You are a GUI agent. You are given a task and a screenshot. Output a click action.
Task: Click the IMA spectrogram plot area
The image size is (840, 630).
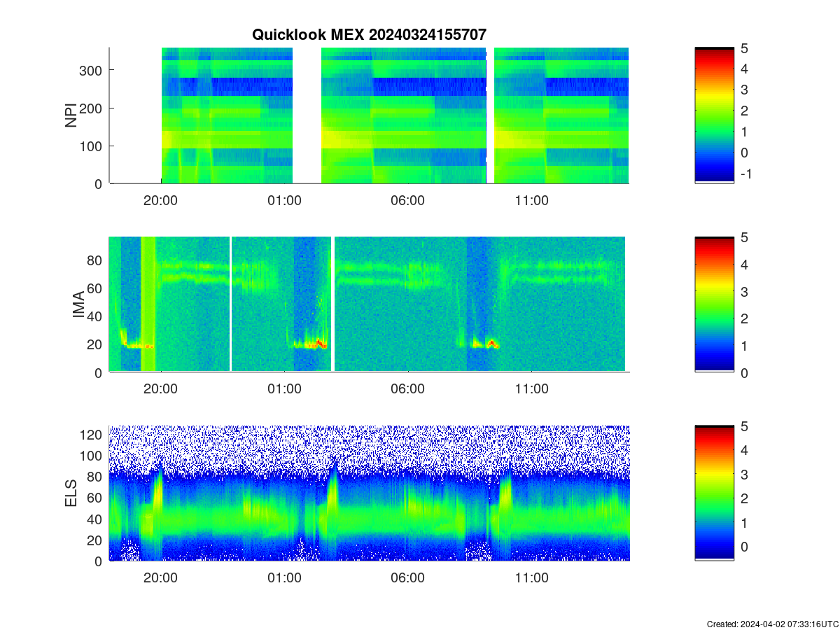(369, 304)
